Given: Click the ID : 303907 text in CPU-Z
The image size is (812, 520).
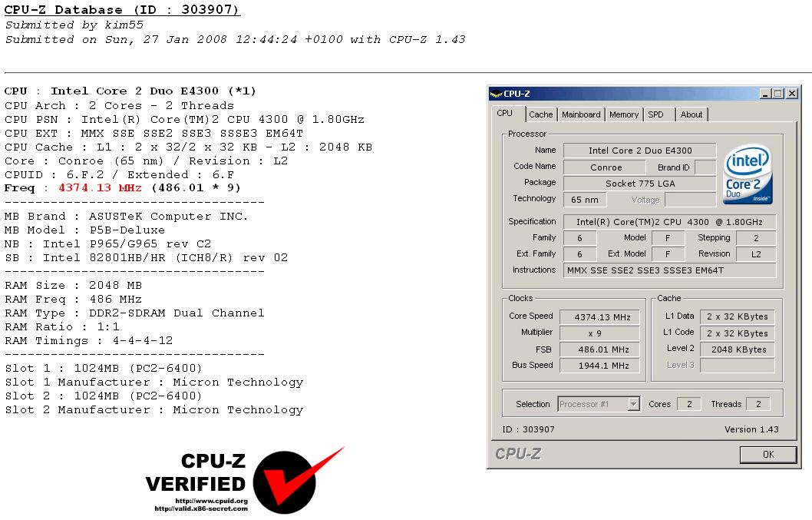Looking at the screenshot, I should pos(528,429).
